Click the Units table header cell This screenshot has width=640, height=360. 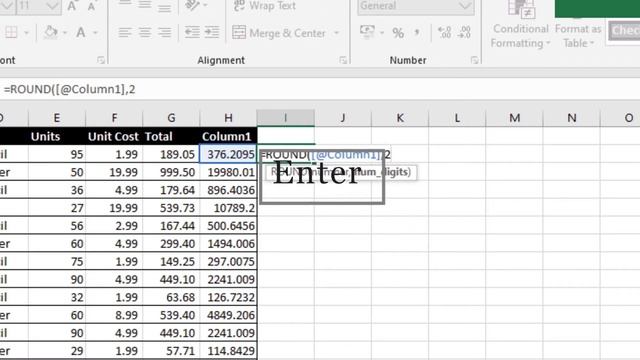click(x=57, y=136)
